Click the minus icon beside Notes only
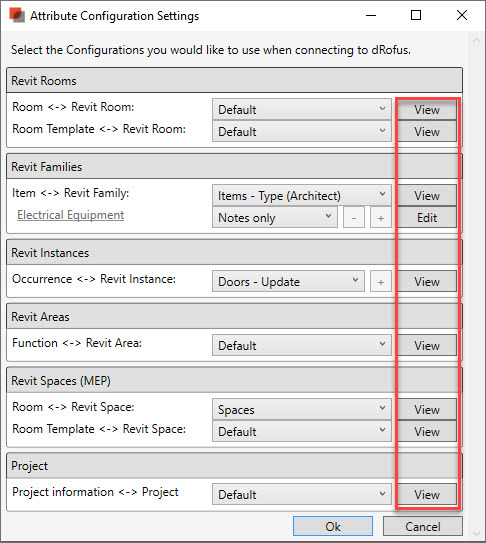Image resolution: width=486 pixels, height=543 pixels. coord(354,218)
